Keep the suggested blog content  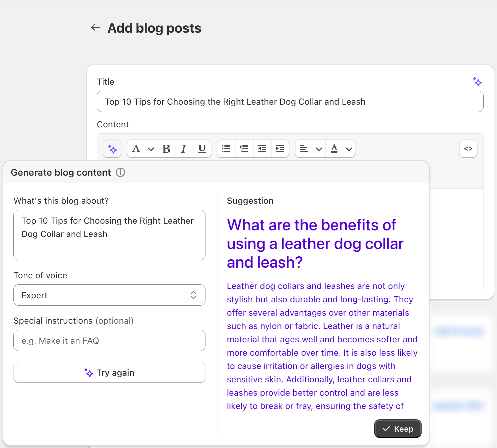click(x=398, y=429)
